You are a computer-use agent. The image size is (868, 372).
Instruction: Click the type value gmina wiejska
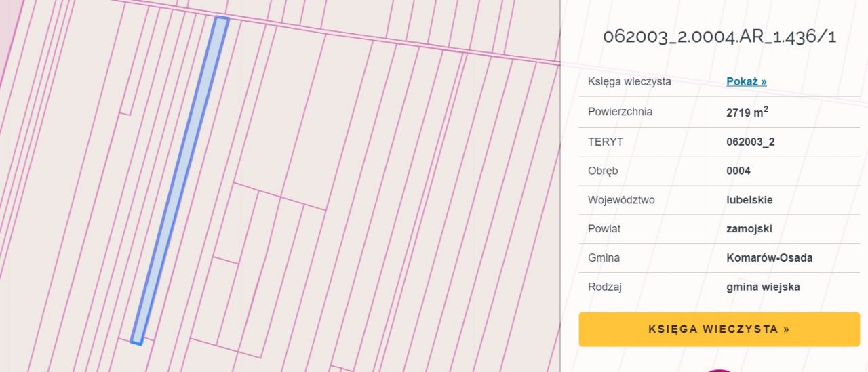[x=763, y=287]
